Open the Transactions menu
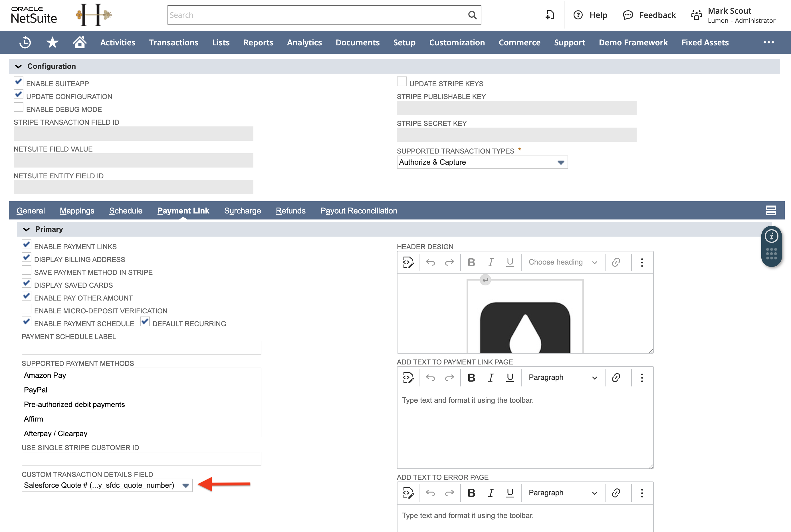Screen dimensions: 791x532 174,43
